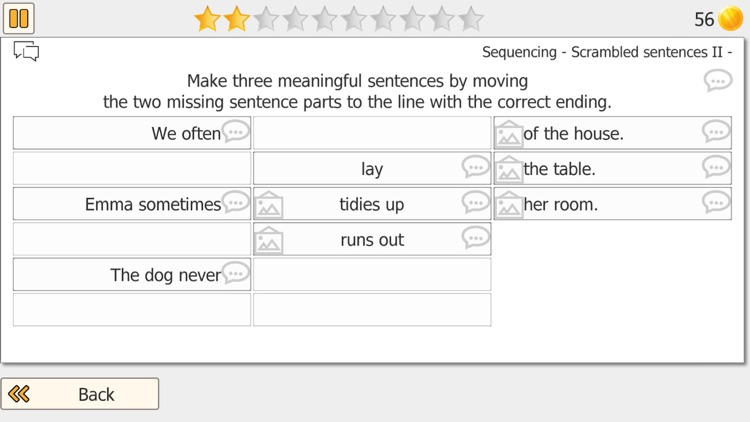Image resolution: width=750 pixels, height=422 pixels.
Task: Click speech bubble next to 'We often'
Action: pyautogui.click(x=236, y=131)
